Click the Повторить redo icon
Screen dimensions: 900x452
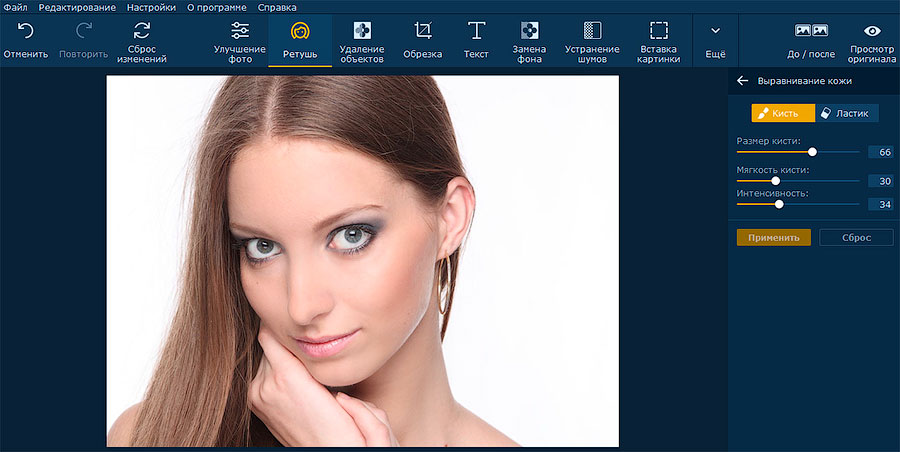[84, 30]
